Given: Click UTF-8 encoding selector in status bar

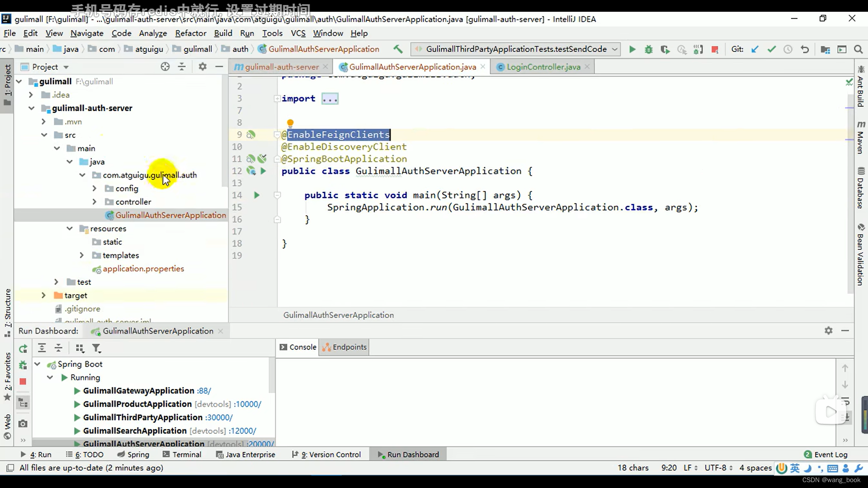Looking at the screenshot, I should (718, 468).
